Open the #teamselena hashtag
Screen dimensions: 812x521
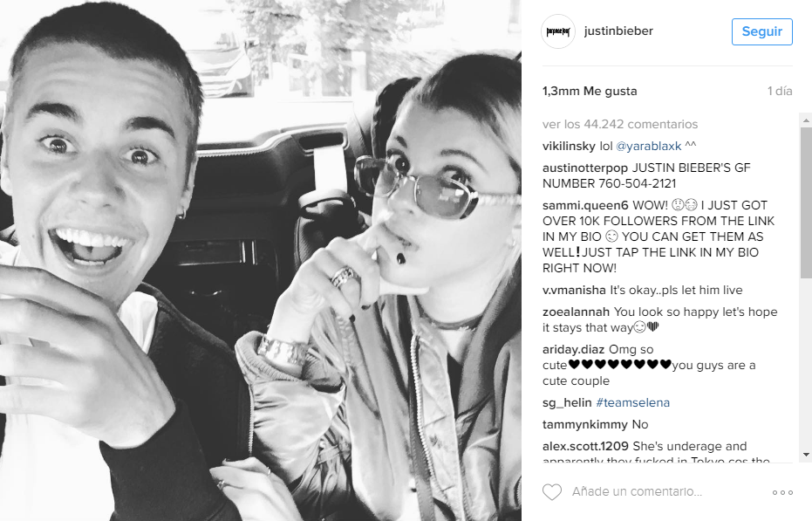tap(633, 403)
